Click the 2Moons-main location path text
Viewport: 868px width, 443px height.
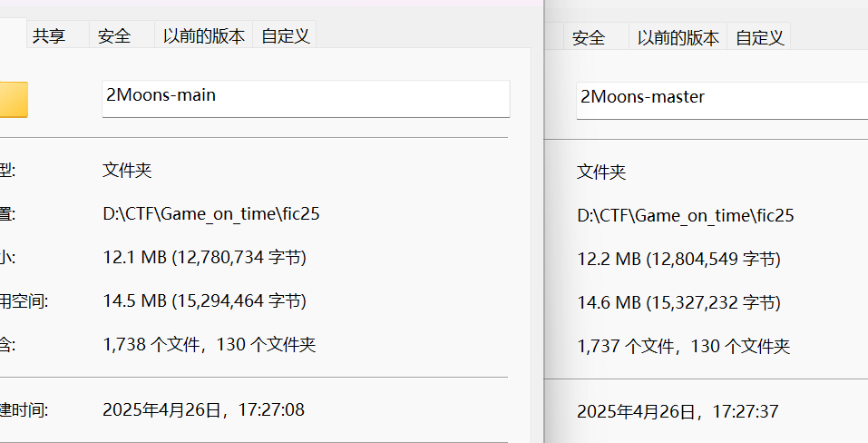click(x=211, y=214)
